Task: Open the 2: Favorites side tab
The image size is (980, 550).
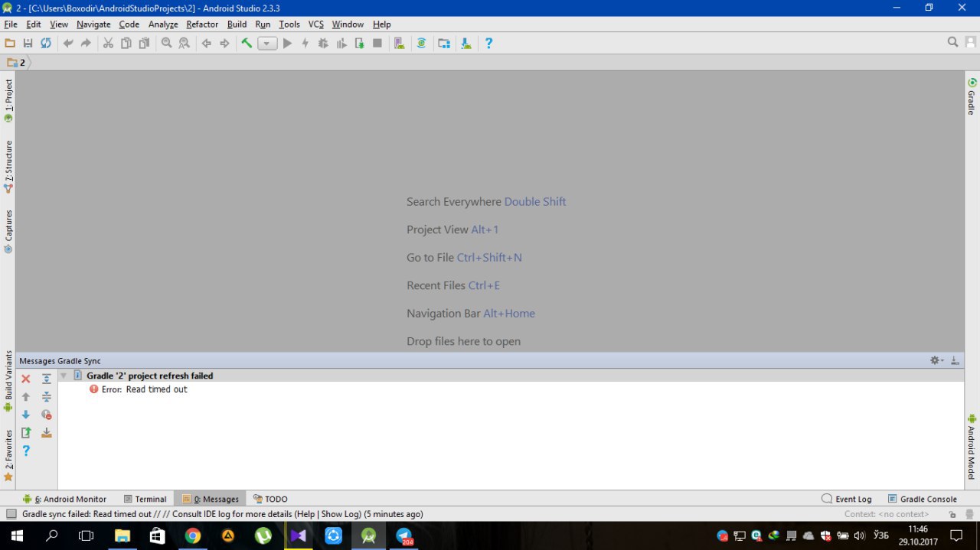Action: pos(8,455)
